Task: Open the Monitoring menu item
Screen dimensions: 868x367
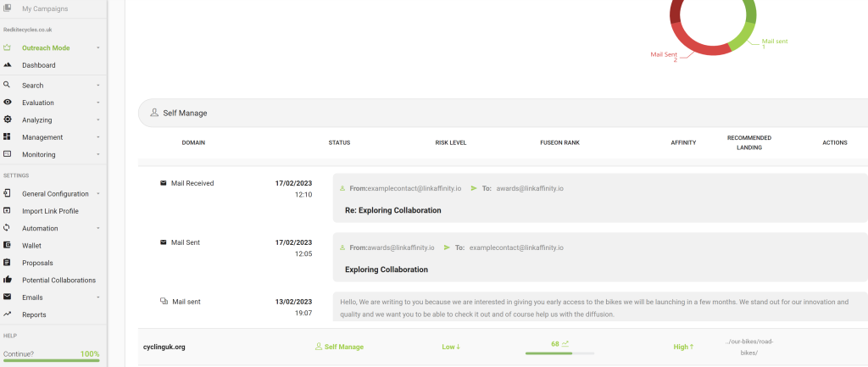Action: [39, 154]
